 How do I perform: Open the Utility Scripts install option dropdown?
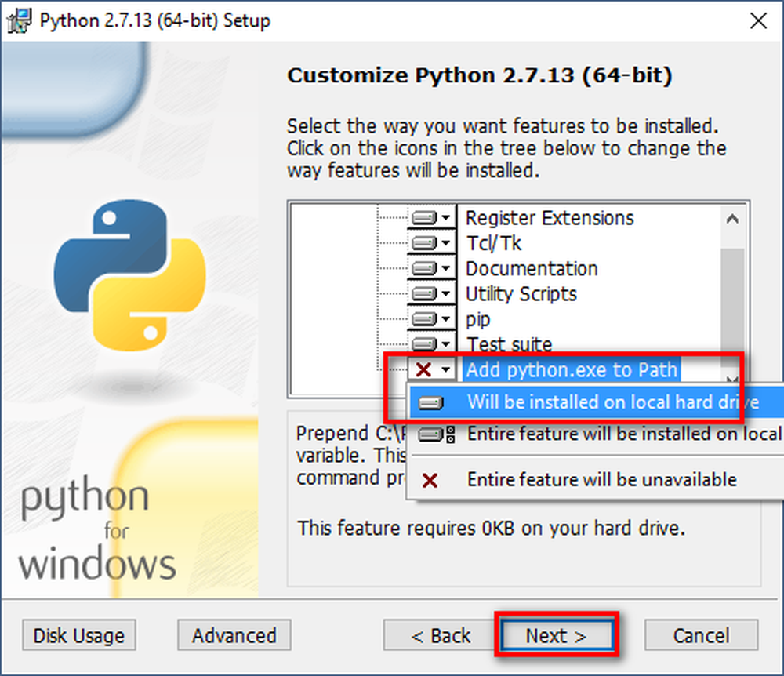pyautogui.click(x=431, y=293)
